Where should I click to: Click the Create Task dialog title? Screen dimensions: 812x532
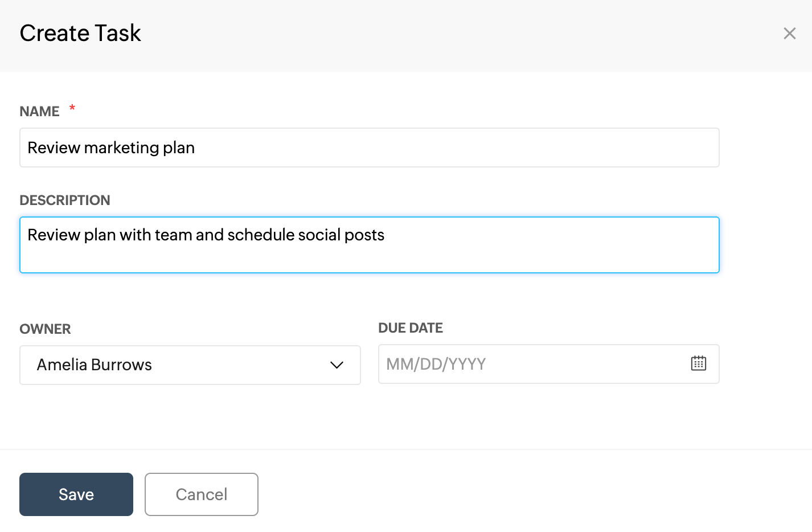(x=80, y=33)
